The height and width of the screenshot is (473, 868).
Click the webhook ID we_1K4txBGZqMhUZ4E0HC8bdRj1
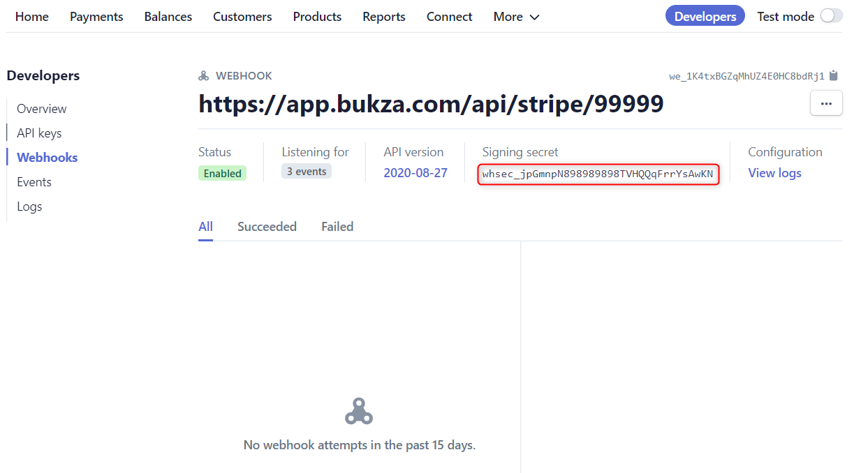click(x=746, y=76)
